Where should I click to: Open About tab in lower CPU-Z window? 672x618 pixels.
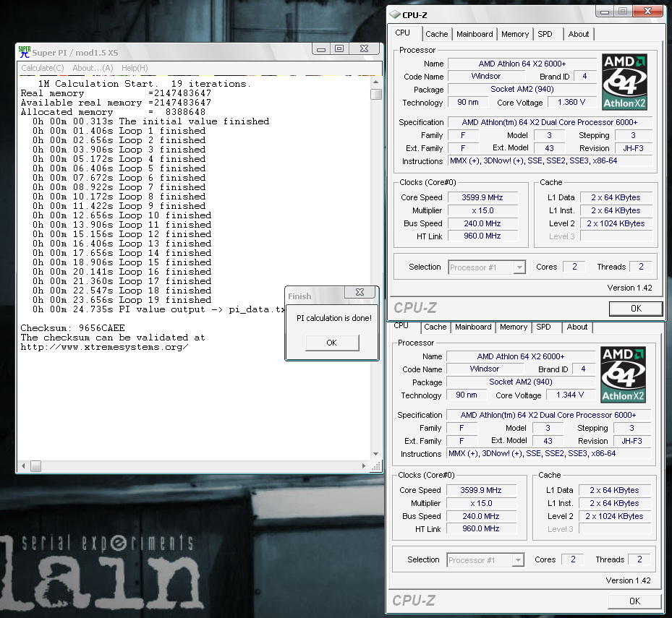(x=577, y=327)
